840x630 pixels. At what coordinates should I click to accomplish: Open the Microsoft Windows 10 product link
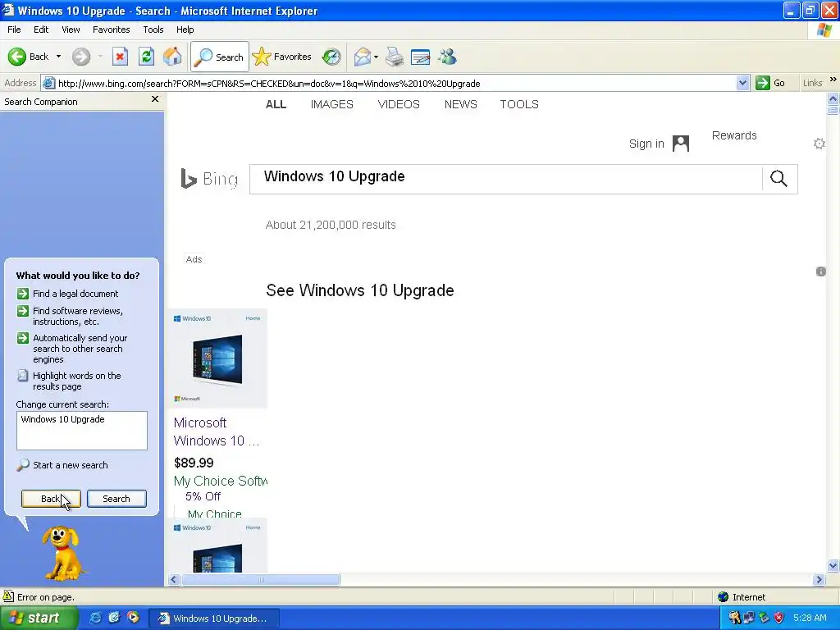[217, 431]
